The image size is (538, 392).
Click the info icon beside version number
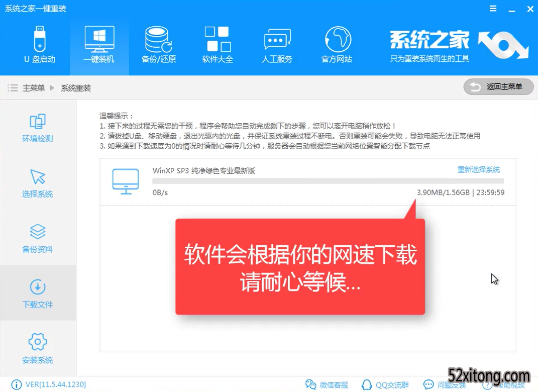click(x=17, y=384)
